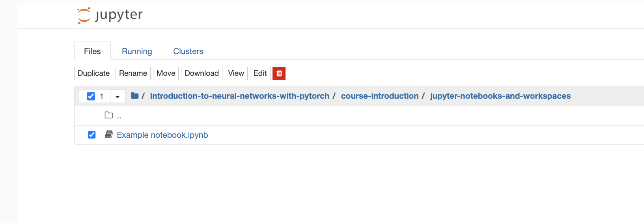
Task: Switch to the Running tab
Action: pos(137,51)
